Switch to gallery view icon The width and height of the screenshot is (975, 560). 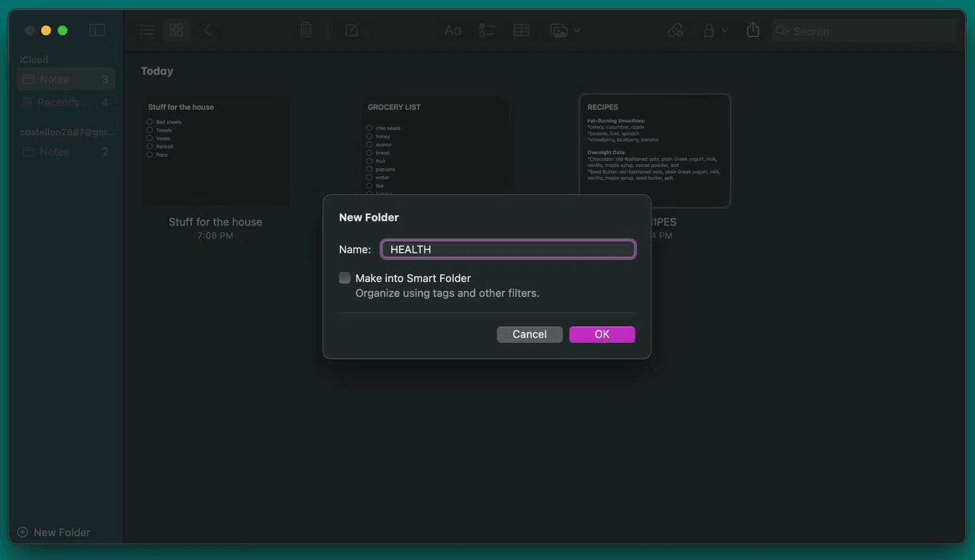176,30
